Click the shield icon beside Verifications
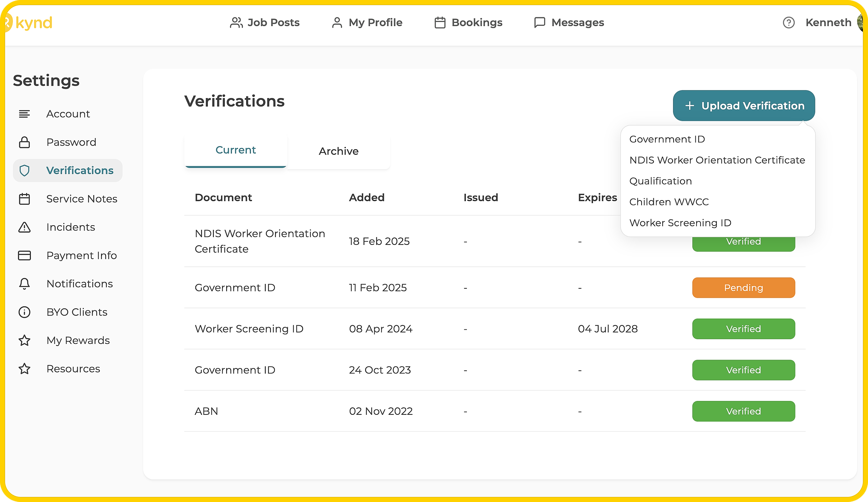The width and height of the screenshot is (868, 502). [x=24, y=171]
